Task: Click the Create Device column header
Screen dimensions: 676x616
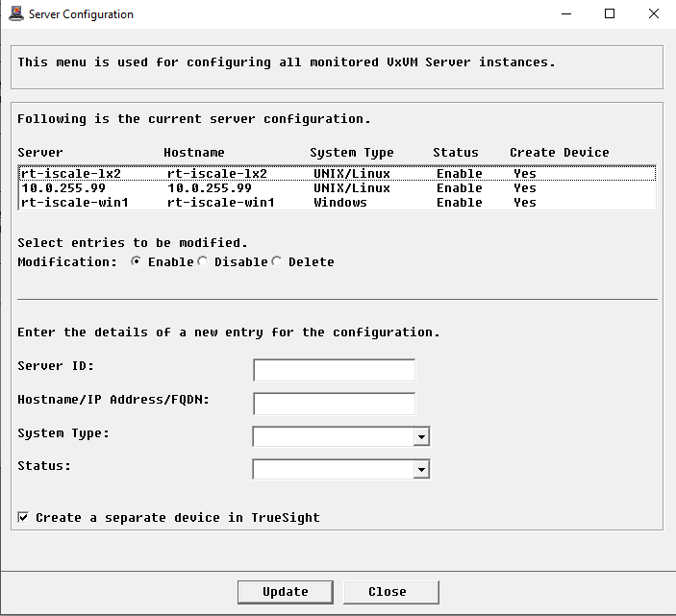Action: pos(559,152)
